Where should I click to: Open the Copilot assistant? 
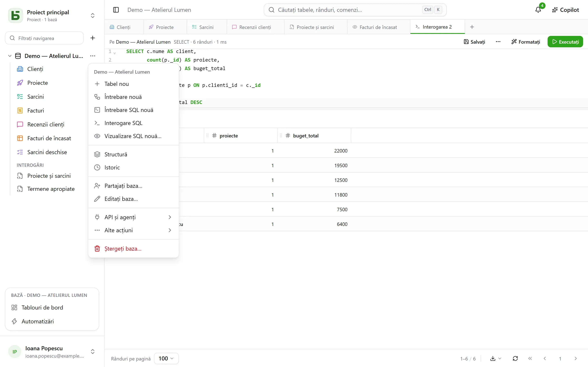(565, 10)
